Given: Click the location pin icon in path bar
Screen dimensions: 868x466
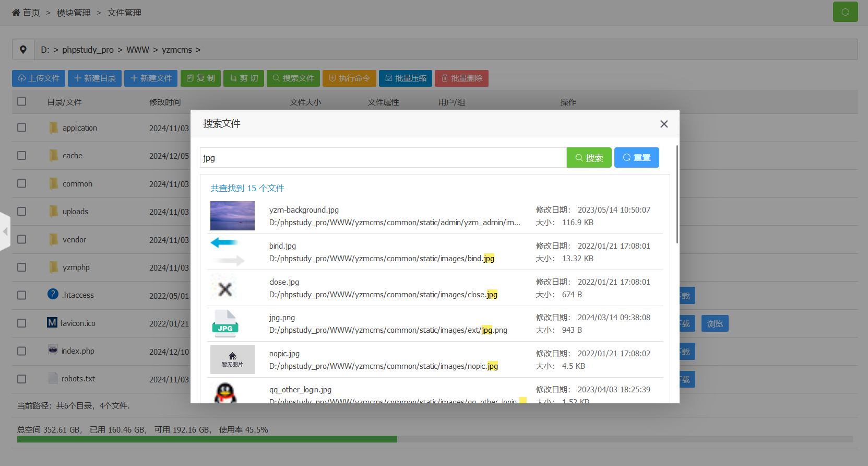Looking at the screenshot, I should click(23, 50).
